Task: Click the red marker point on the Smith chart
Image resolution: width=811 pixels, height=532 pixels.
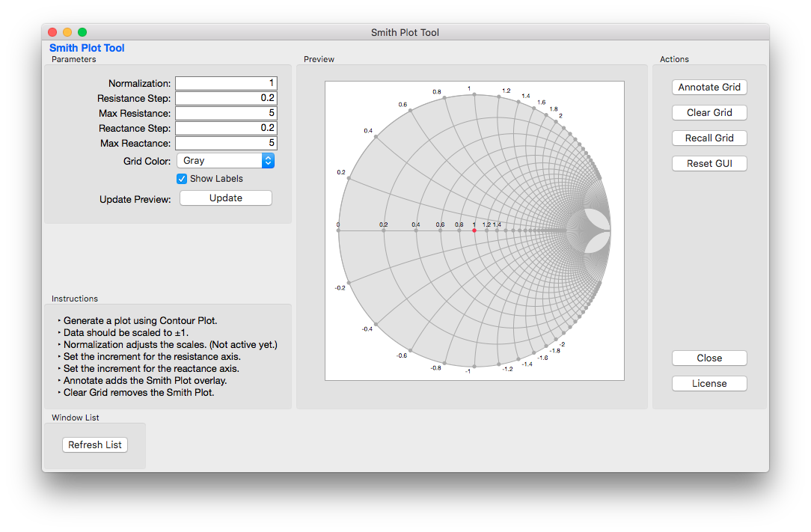Action: [474, 230]
